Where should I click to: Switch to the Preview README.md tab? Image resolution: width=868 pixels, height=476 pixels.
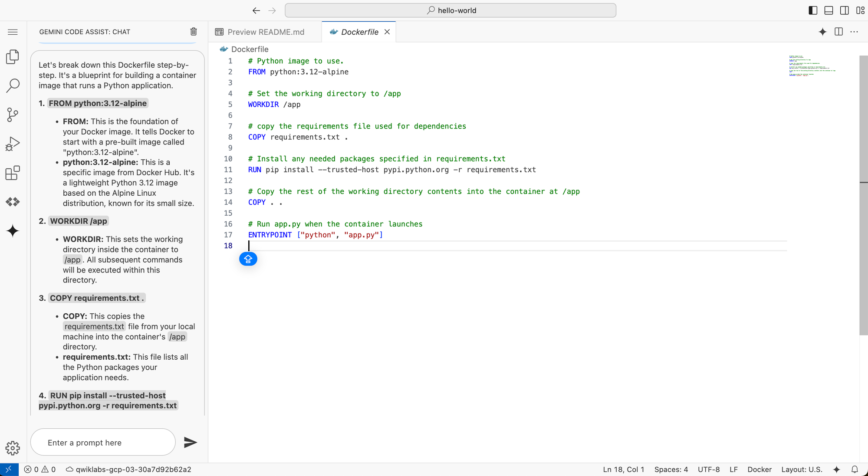tap(266, 32)
